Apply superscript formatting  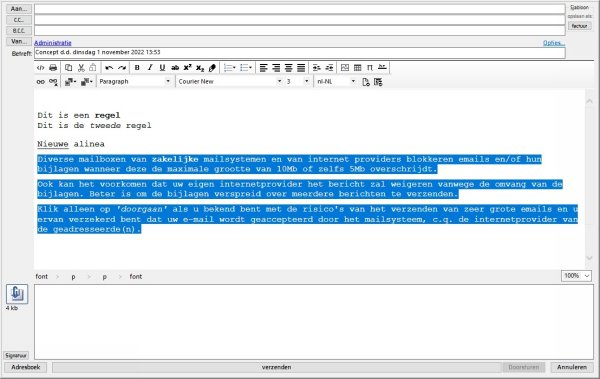tap(188, 68)
